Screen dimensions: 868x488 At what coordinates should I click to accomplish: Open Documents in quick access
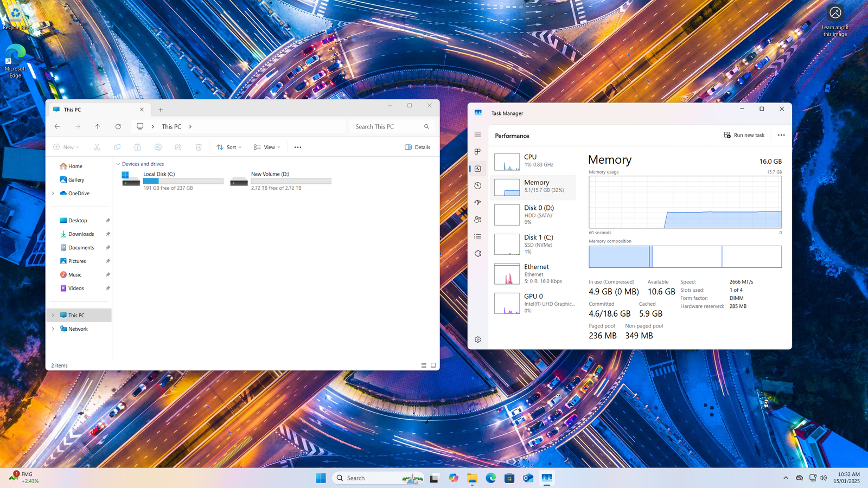point(81,248)
